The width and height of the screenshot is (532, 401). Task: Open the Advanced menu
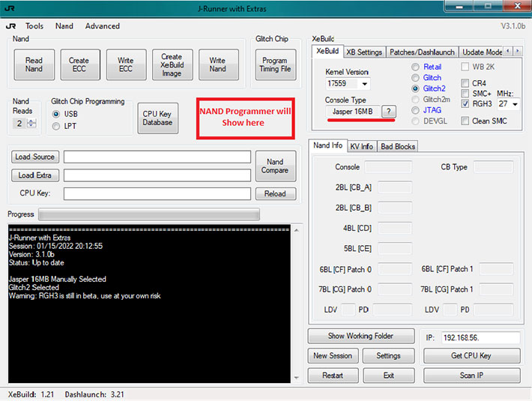pos(103,26)
